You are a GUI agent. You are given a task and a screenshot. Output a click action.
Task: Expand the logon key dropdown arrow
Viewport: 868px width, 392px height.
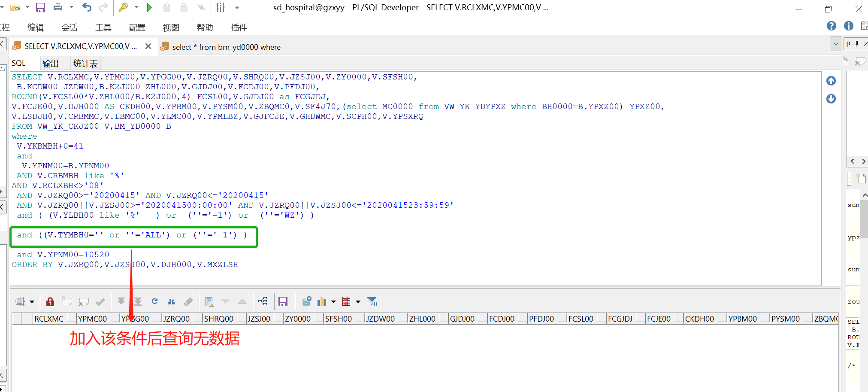(136, 7)
